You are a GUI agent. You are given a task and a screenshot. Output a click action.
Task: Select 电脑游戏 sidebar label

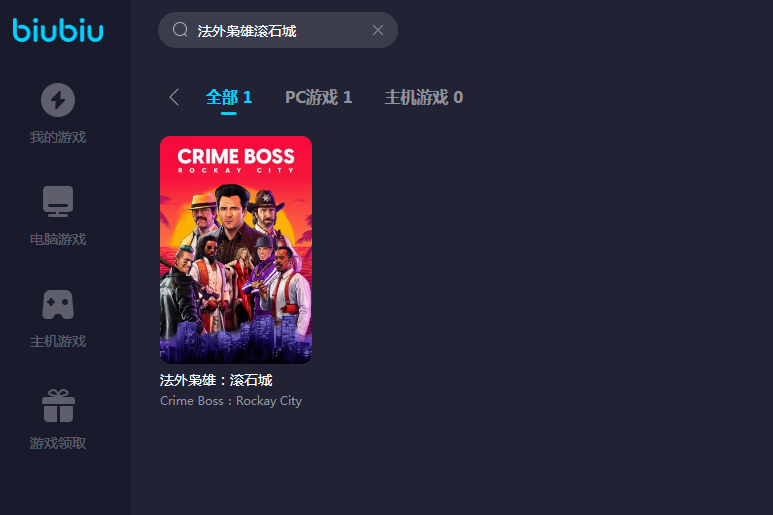click(58, 240)
